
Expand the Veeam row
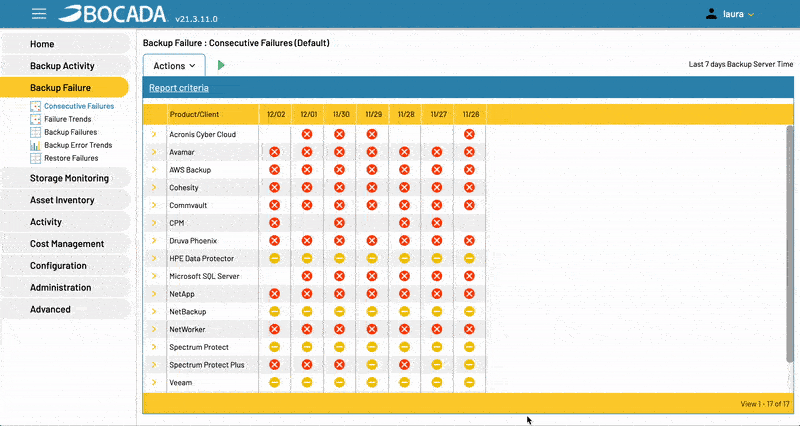coord(154,382)
